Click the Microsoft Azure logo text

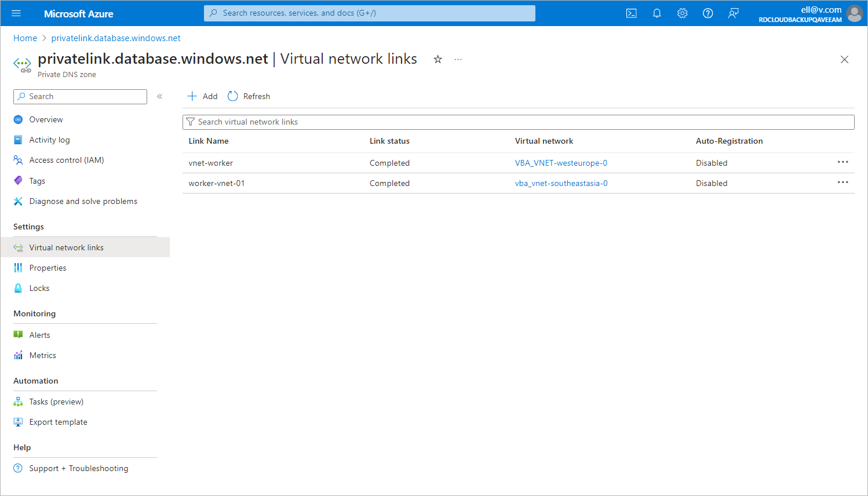[x=79, y=13]
